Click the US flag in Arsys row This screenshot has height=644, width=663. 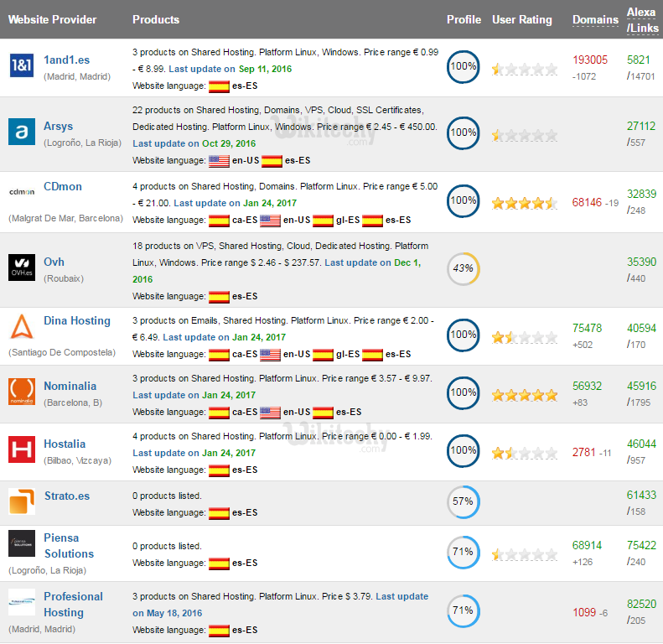pos(219,161)
